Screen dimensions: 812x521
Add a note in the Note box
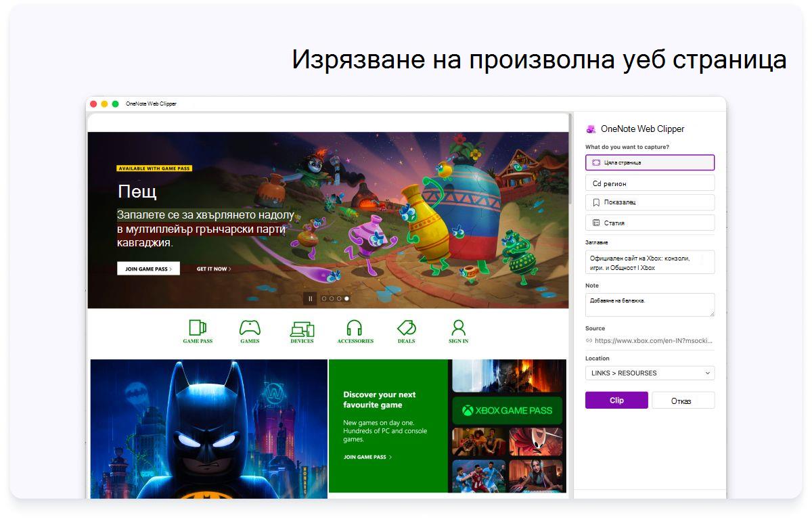[650, 304]
